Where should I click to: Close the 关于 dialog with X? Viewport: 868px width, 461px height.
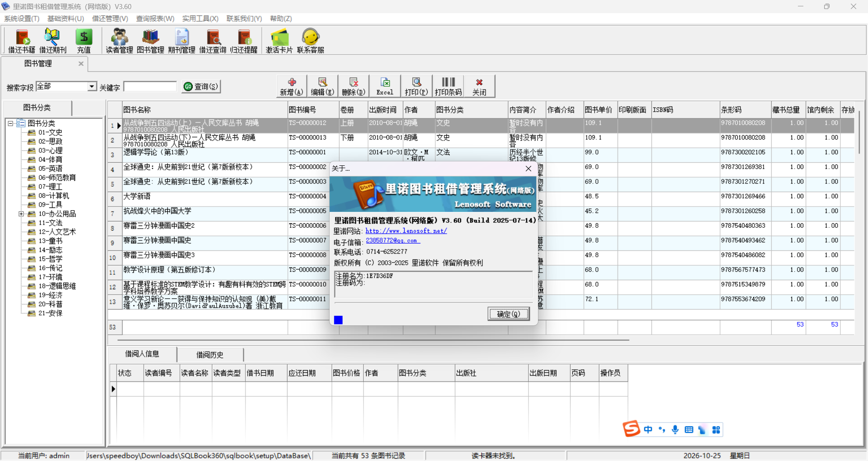528,169
